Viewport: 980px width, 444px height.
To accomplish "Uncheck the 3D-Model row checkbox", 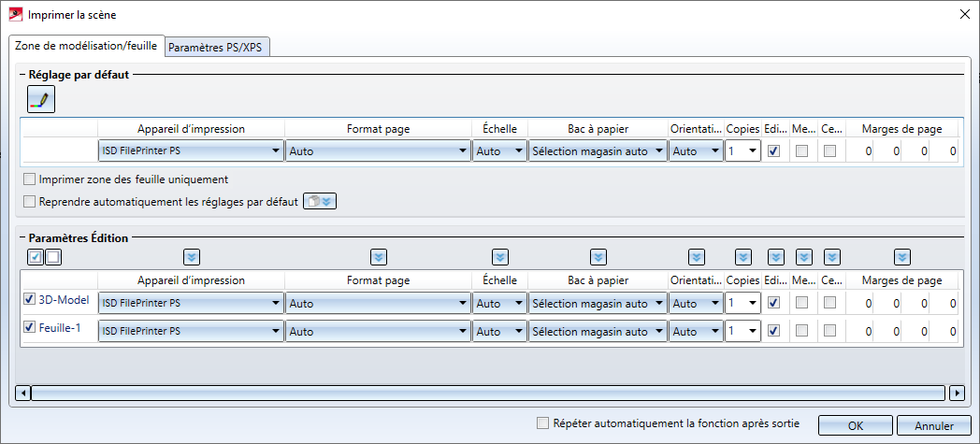I will [x=30, y=300].
